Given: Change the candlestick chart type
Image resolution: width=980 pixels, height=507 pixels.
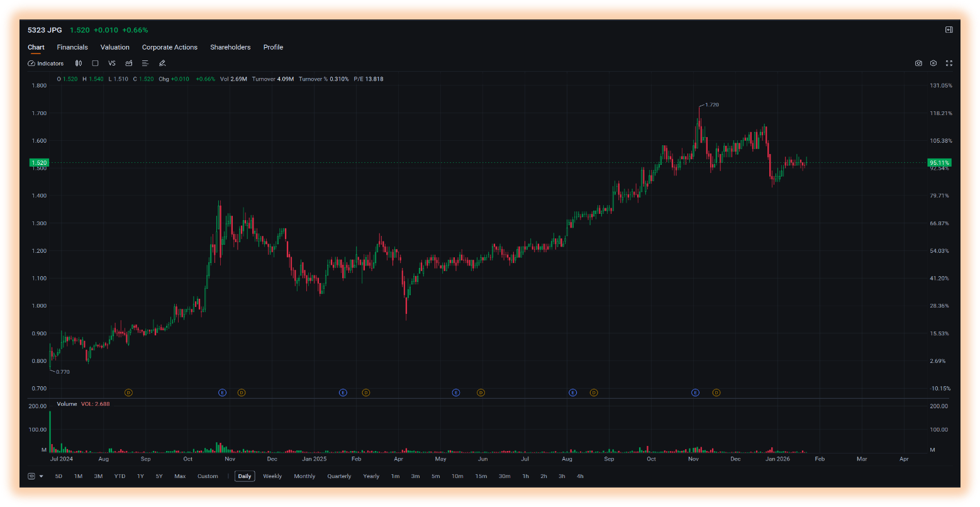Looking at the screenshot, I should tap(79, 64).
